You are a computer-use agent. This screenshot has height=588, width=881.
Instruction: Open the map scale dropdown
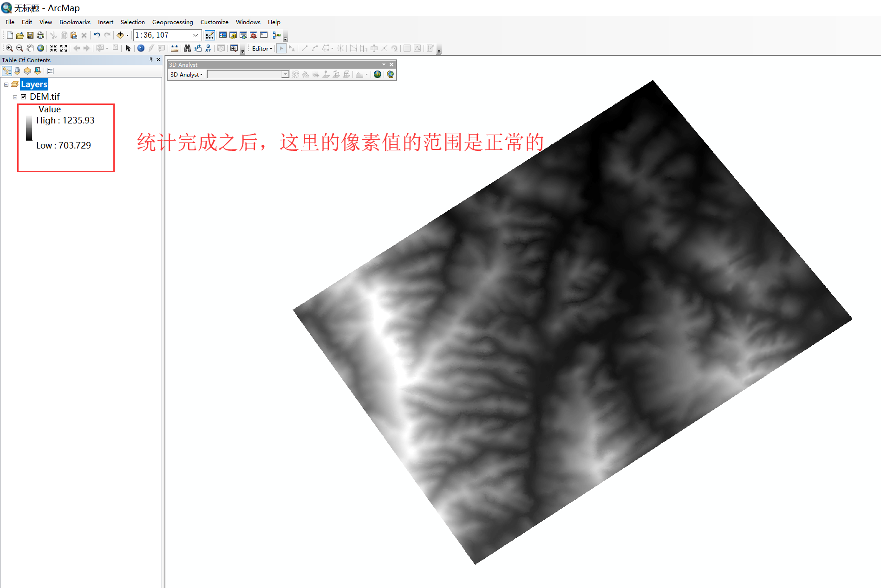click(x=196, y=35)
